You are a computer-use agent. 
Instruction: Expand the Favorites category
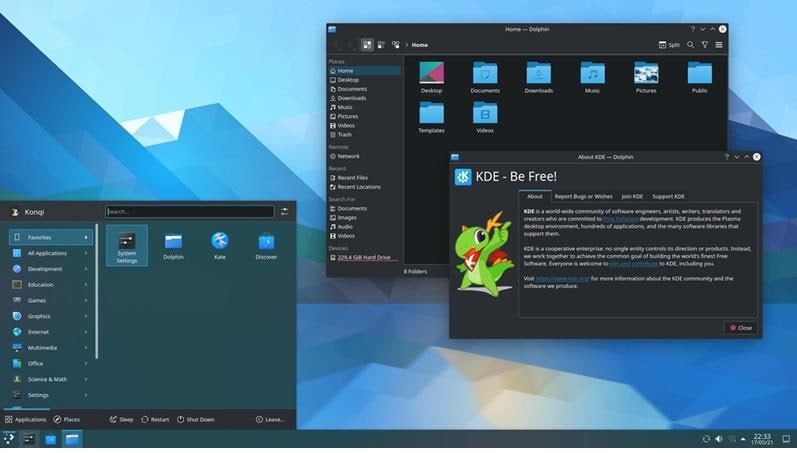[x=50, y=237]
